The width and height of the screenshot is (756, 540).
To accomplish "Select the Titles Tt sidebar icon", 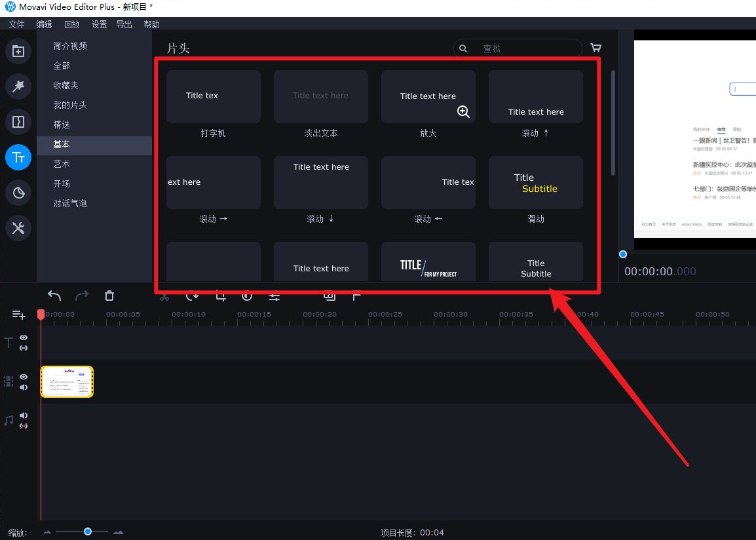I will [18, 157].
